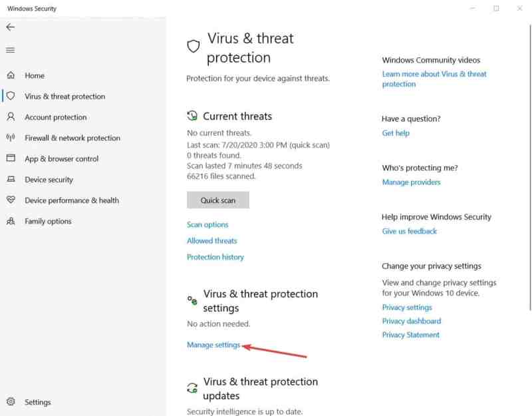
Task: Click the Family options people icon
Action: pyautogui.click(x=11, y=221)
